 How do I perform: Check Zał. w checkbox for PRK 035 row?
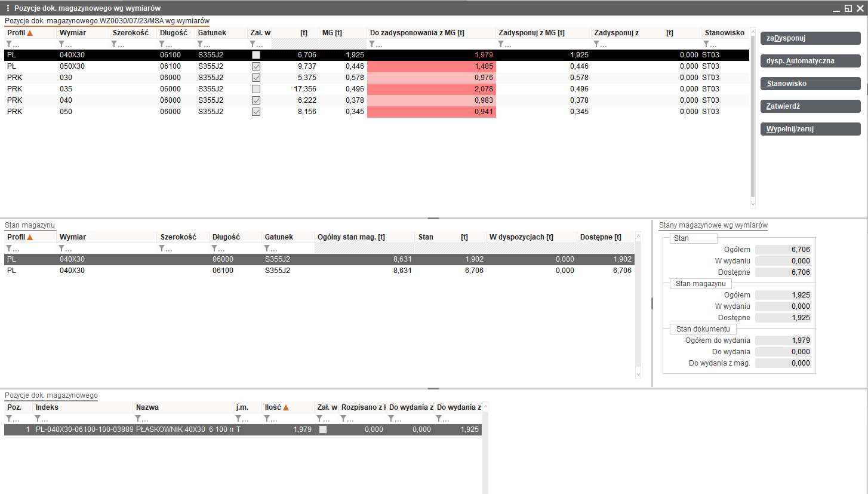256,89
